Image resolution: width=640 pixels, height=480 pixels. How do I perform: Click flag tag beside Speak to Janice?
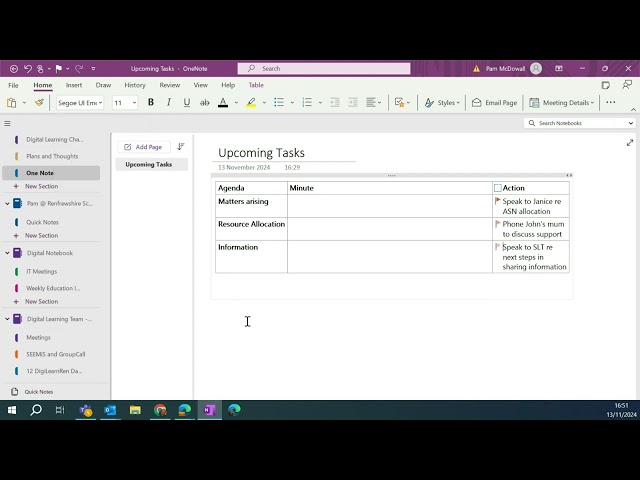498,201
